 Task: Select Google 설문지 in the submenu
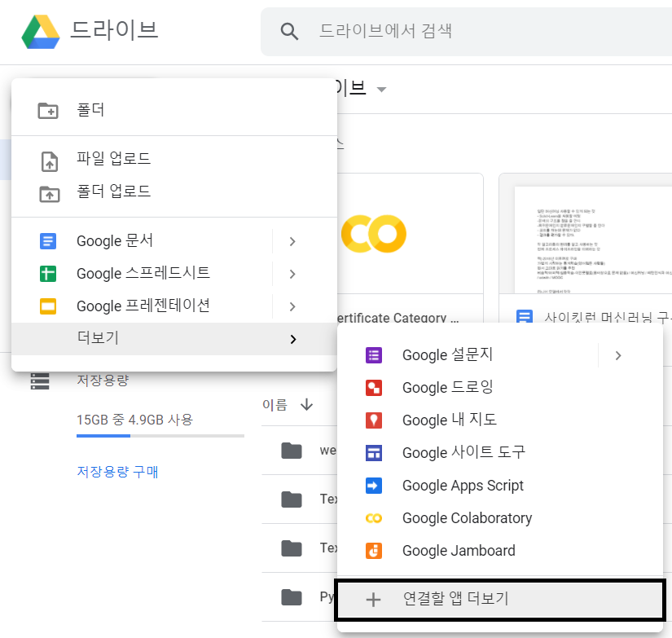(468, 355)
